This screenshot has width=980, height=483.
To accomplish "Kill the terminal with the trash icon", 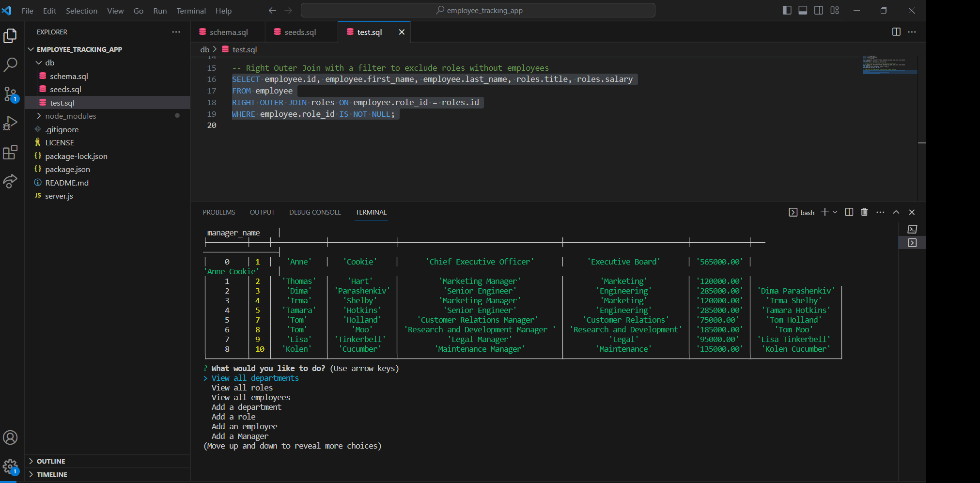I will pos(864,212).
